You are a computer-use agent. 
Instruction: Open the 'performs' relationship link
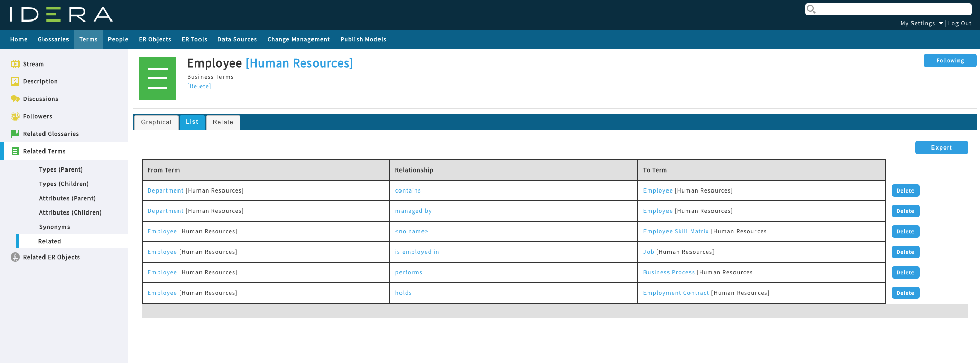click(x=409, y=272)
